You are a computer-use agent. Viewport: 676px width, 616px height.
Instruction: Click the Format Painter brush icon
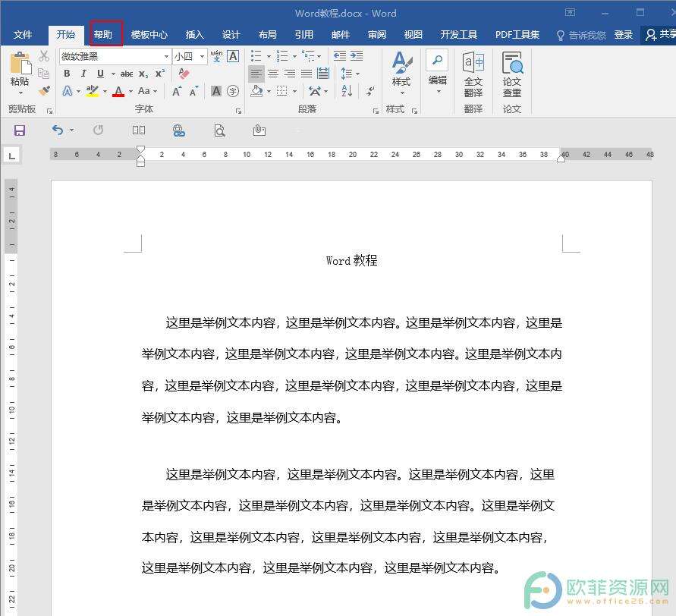tap(44, 91)
